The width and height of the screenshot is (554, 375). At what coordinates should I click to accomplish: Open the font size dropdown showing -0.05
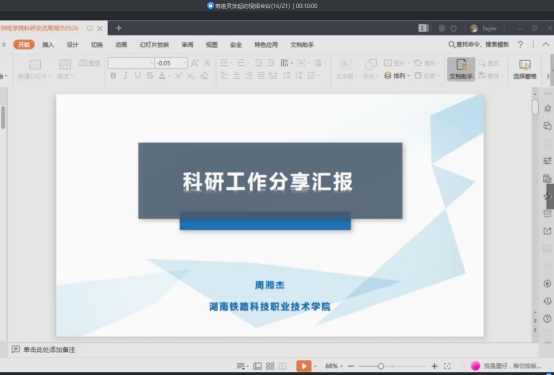click(171, 63)
